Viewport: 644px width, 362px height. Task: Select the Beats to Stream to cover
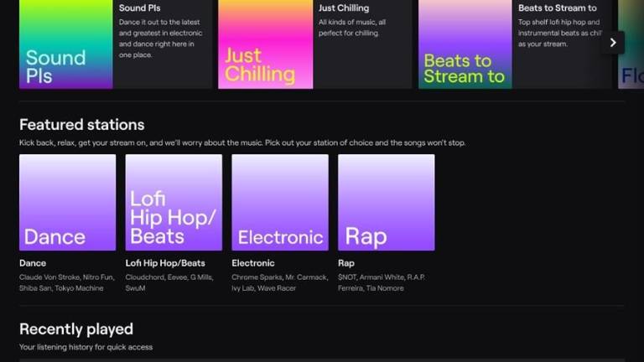click(x=465, y=44)
